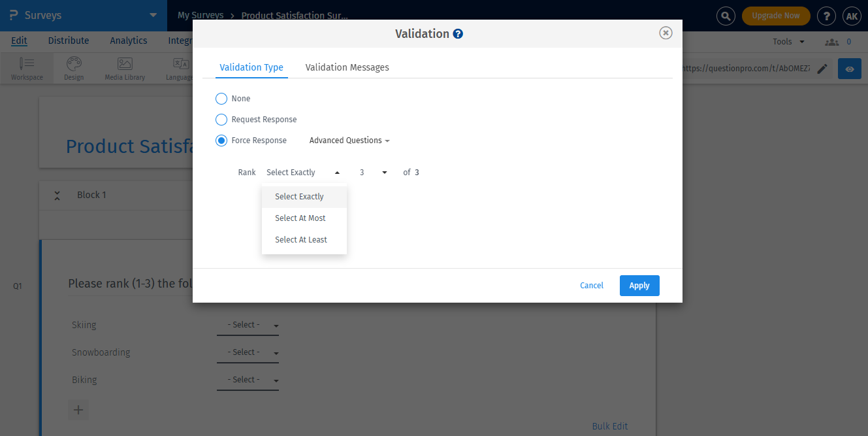
Task: Click the Languages toolbar icon
Action: [177, 68]
